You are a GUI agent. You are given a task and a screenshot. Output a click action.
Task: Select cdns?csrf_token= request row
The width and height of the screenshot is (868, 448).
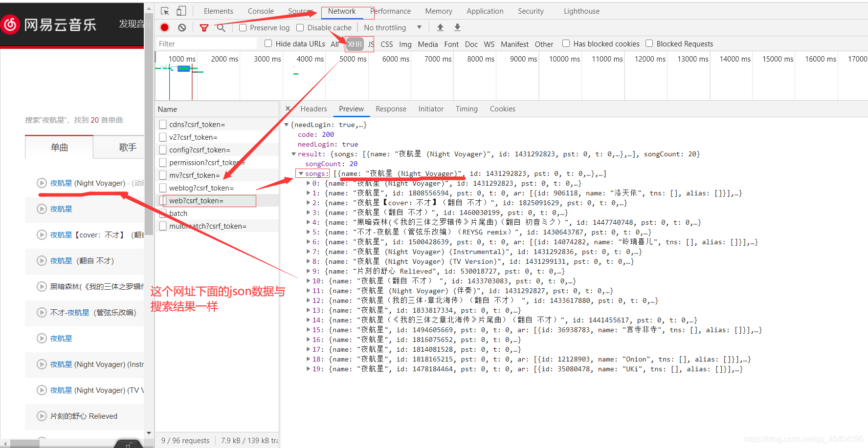click(217, 125)
